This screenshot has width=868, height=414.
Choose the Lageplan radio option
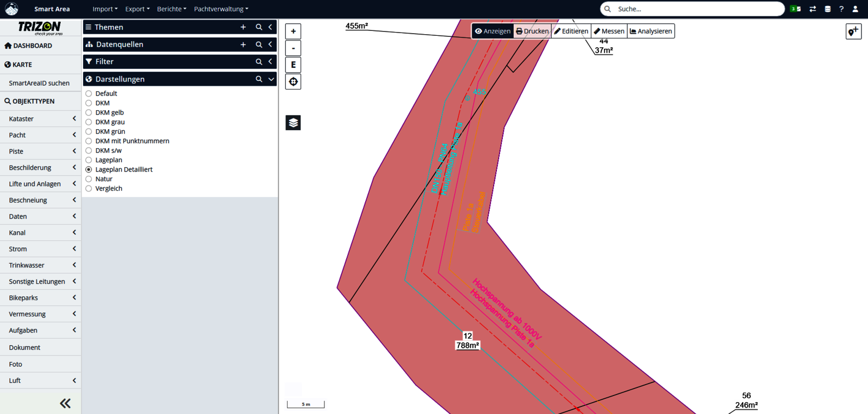pos(89,160)
